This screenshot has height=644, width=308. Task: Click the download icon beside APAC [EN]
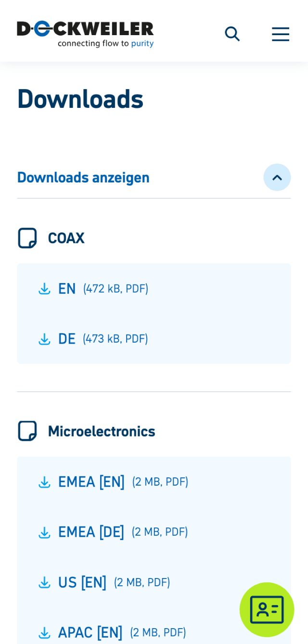tap(45, 632)
